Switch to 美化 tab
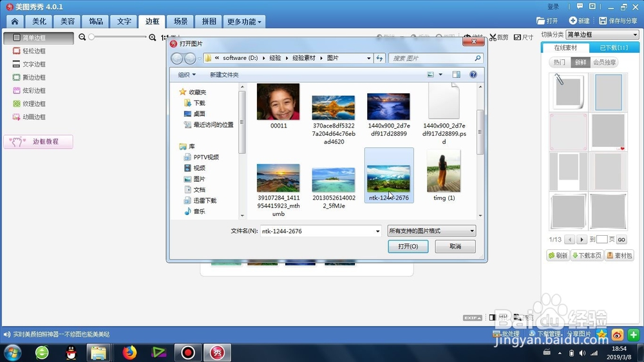The height and width of the screenshot is (362, 644). pos(39,21)
